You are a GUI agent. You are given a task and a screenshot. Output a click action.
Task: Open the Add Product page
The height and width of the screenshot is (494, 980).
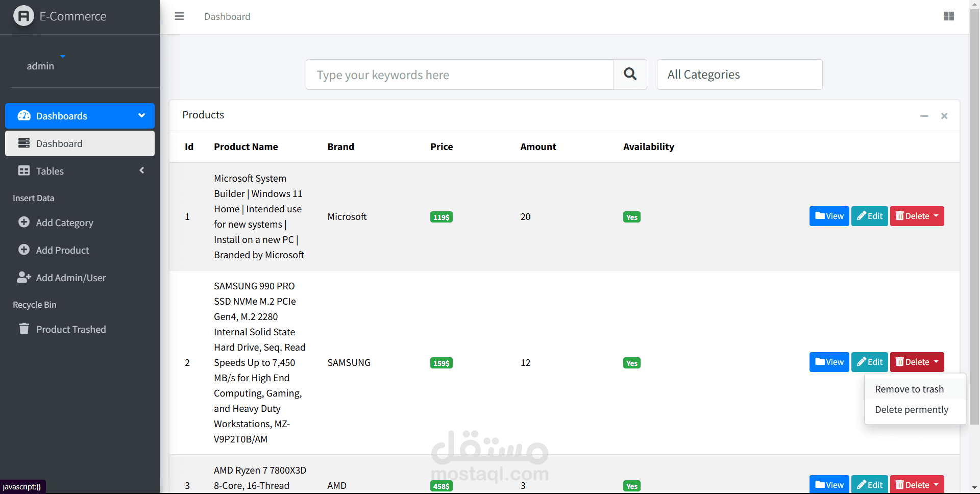62,250
